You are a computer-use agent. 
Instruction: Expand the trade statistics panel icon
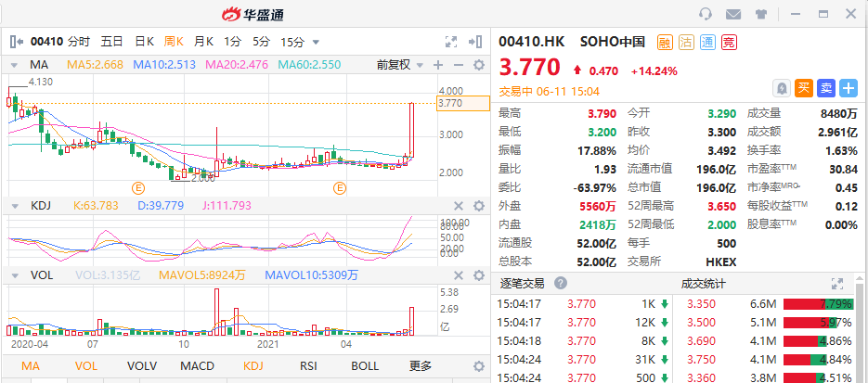pos(837,284)
